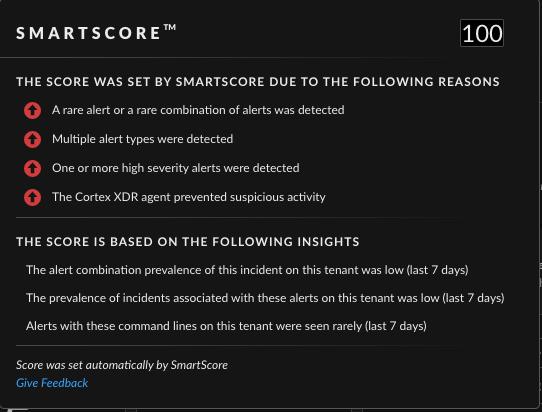The height and width of the screenshot is (412, 542).
Task: Click 'Score was set automatically by SmartScore' note
Action: coord(122,365)
